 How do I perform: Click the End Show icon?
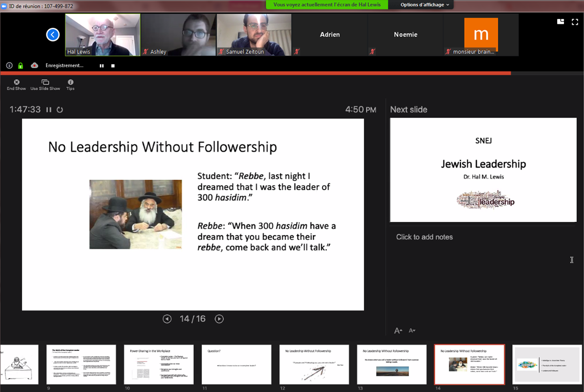pos(16,83)
